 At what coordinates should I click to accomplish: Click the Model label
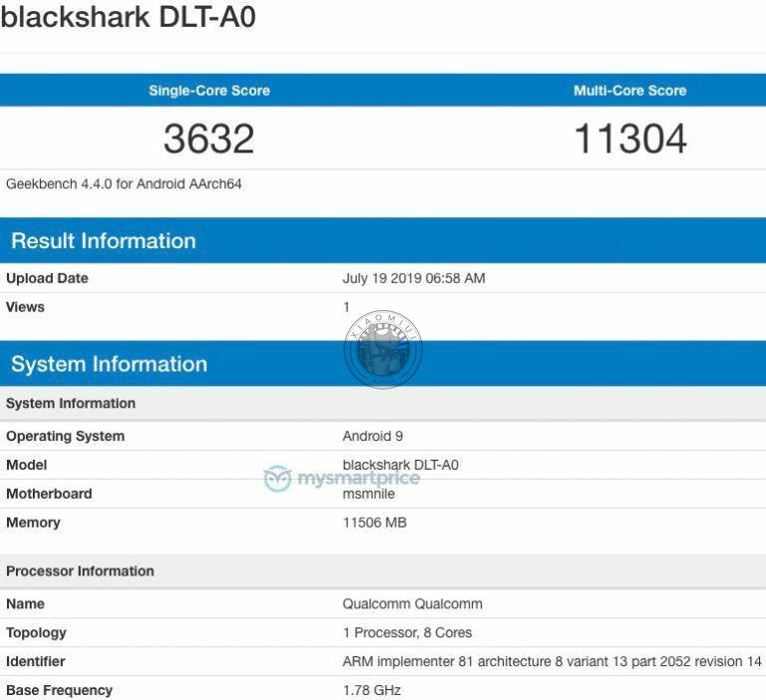26,465
